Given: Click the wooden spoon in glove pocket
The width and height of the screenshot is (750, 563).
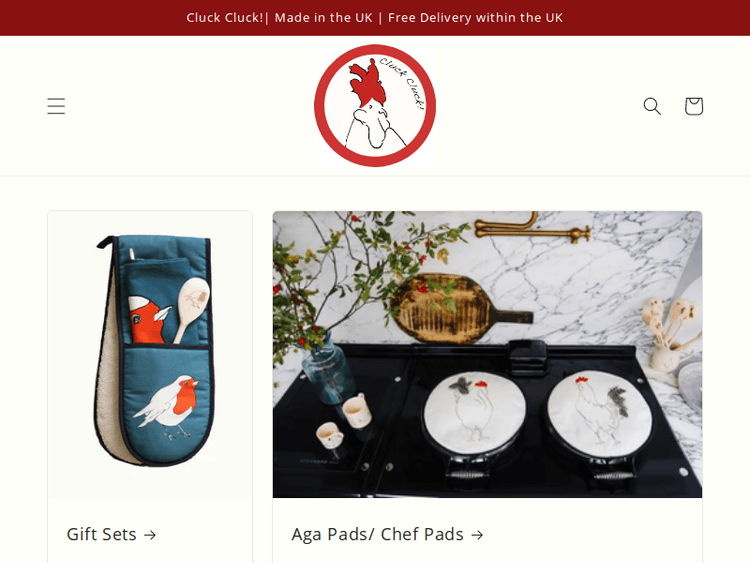Looking at the screenshot, I should click(x=191, y=309).
